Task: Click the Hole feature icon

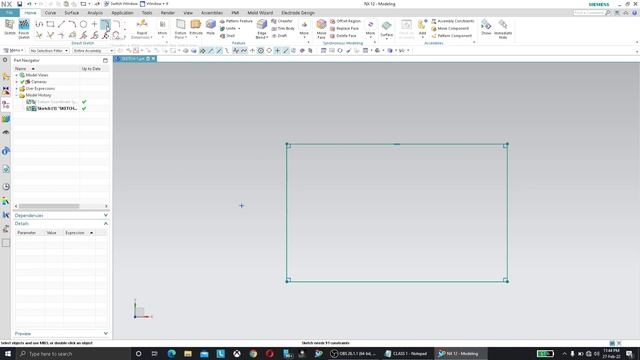Action: (211, 24)
